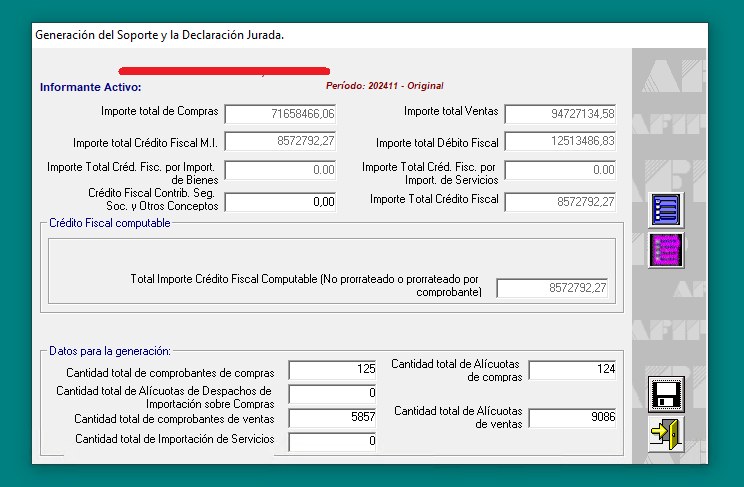Click the floppy disk save icon
This screenshot has height=487, width=744.
(x=665, y=394)
